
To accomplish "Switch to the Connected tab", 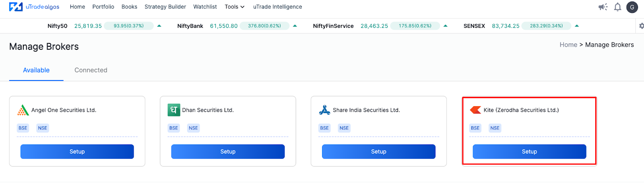I will [91, 70].
